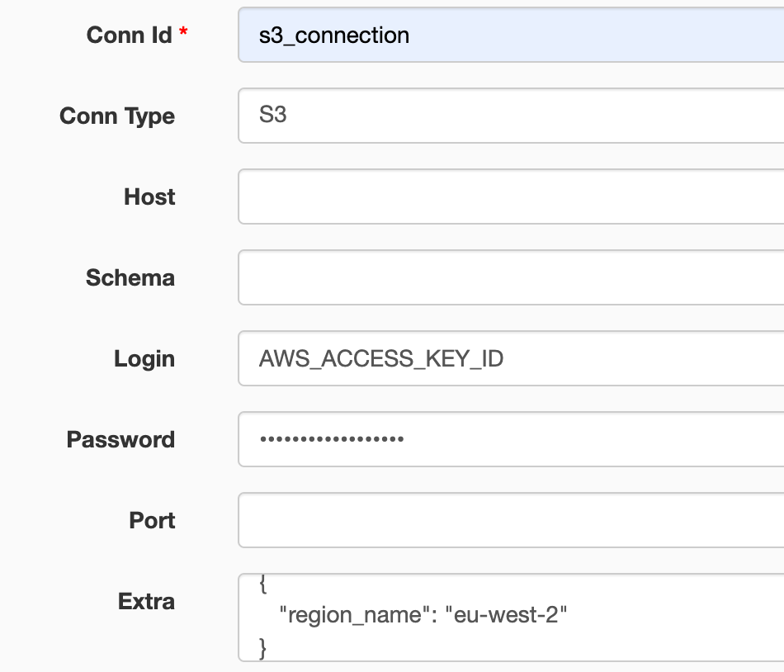The width and height of the screenshot is (784, 672).
Task: Click the Port label
Action: tap(151, 520)
